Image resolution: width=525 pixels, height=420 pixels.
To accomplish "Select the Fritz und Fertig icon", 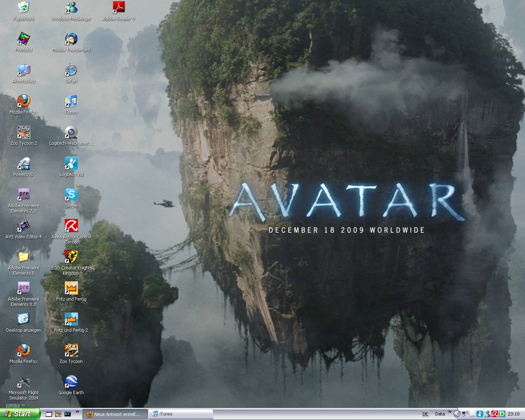I will [71, 292].
